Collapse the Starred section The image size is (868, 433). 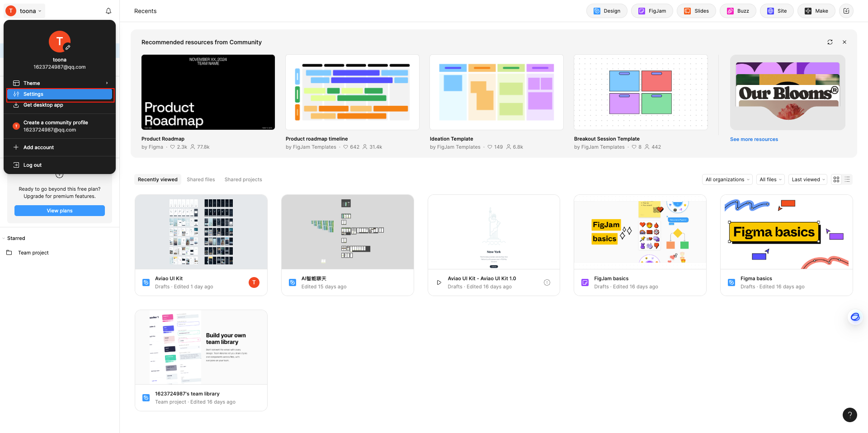(4, 238)
